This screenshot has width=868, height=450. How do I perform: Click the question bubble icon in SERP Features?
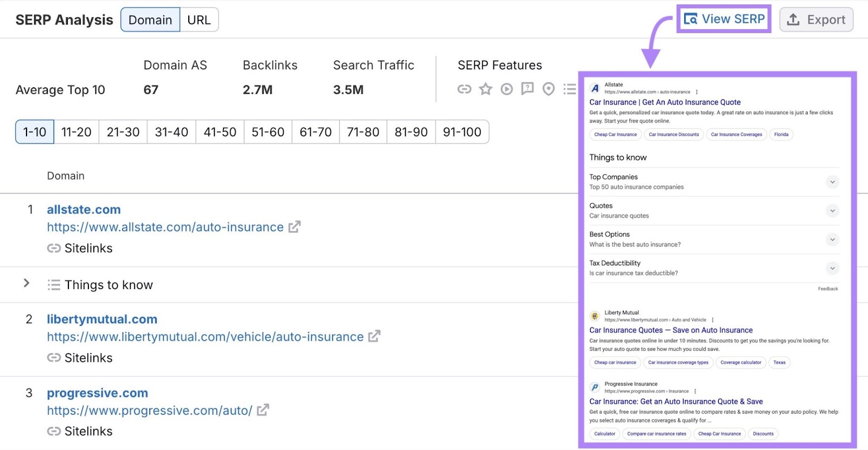click(527, 88)
